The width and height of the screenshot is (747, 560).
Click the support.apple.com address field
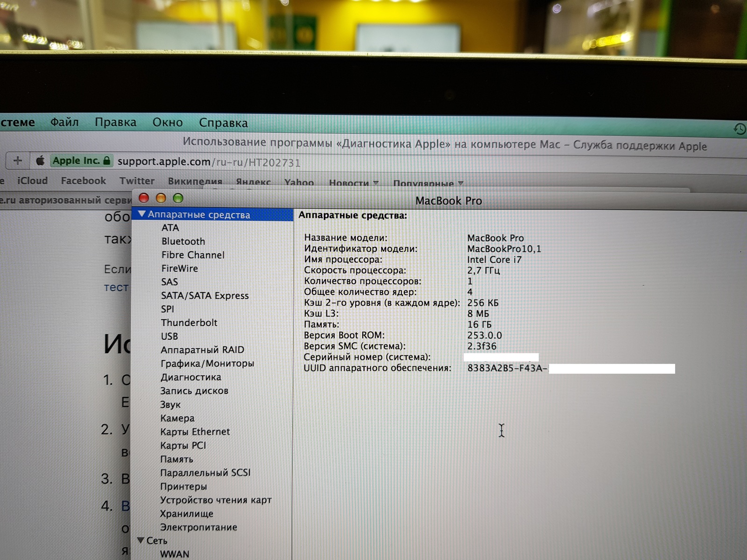click(209, 162)
